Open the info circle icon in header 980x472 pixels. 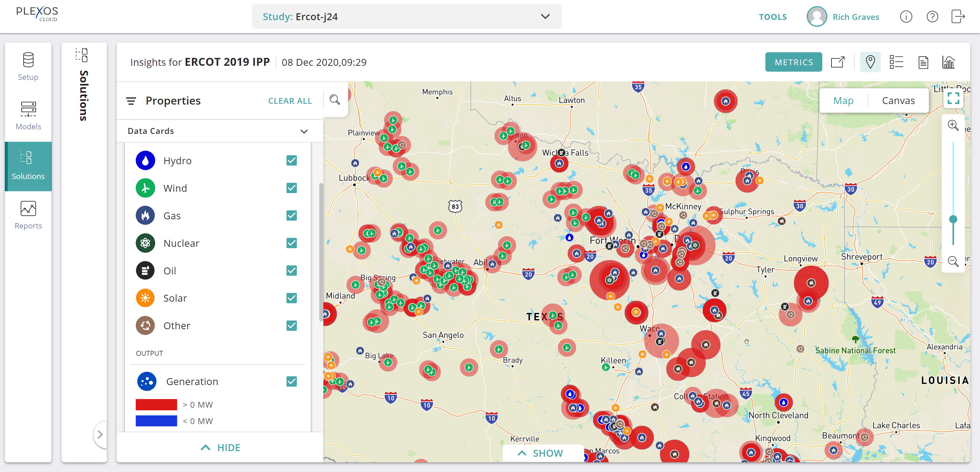click(906, 17)
